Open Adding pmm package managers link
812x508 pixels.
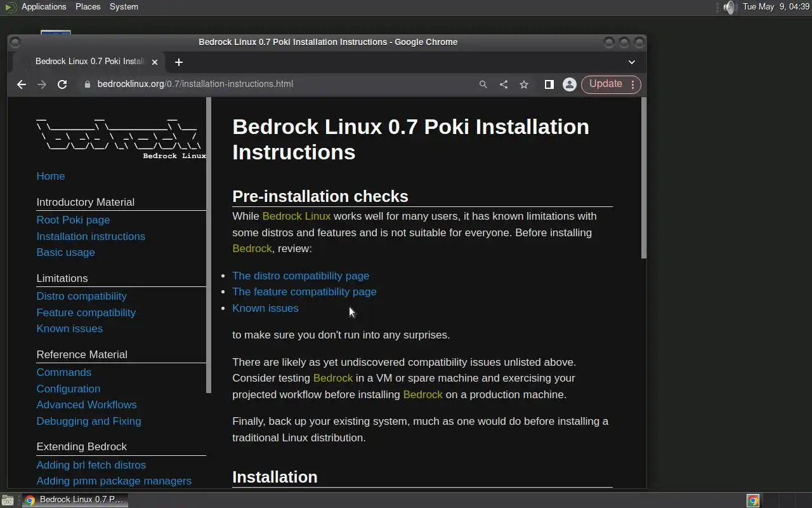coord(114,481)
